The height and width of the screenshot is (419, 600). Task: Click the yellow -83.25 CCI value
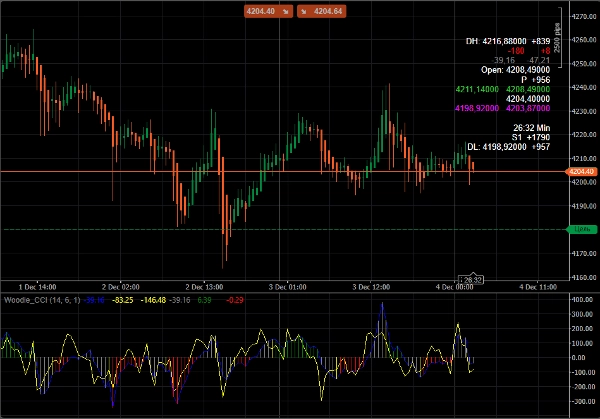[x=124, y=299]
